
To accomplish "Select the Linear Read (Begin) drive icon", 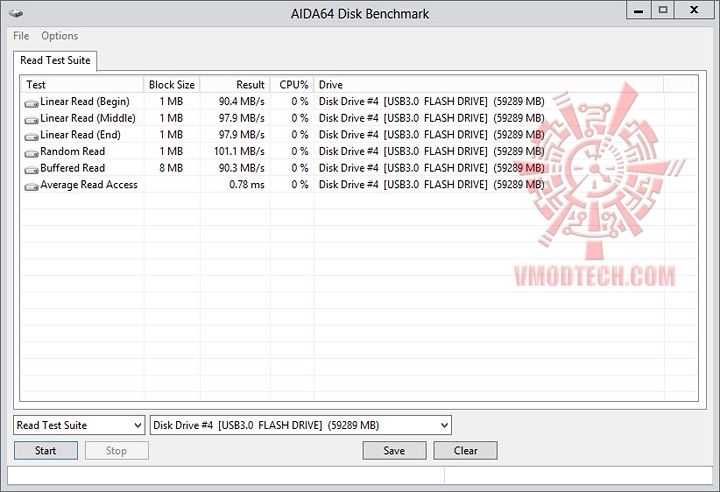I will pyautogui.click(x=31, y=104).
